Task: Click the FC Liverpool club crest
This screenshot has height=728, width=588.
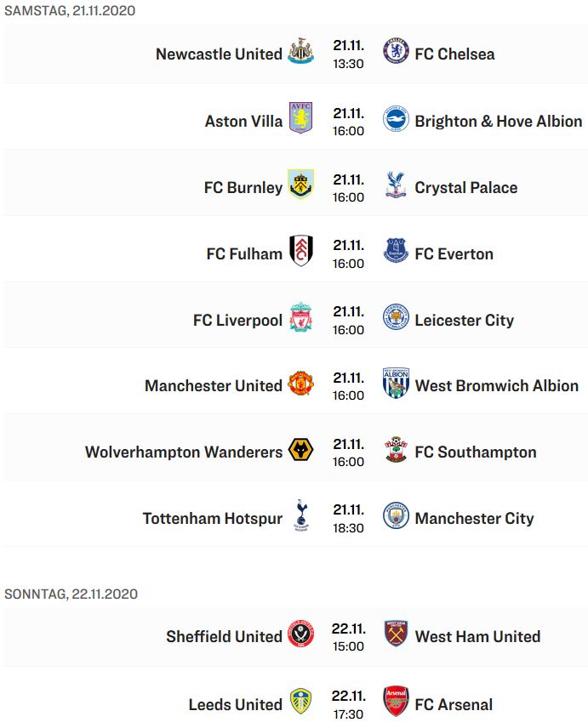Action: pyautogui.click(x=300, y=319)
